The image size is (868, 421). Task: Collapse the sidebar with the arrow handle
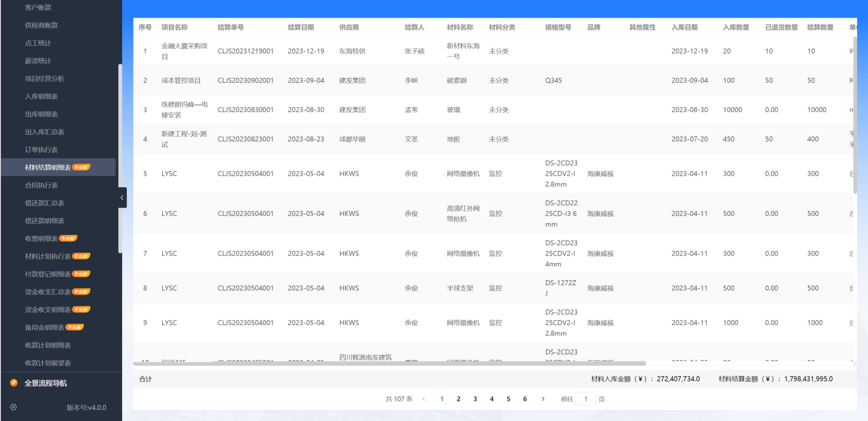(x=122, y=197)
